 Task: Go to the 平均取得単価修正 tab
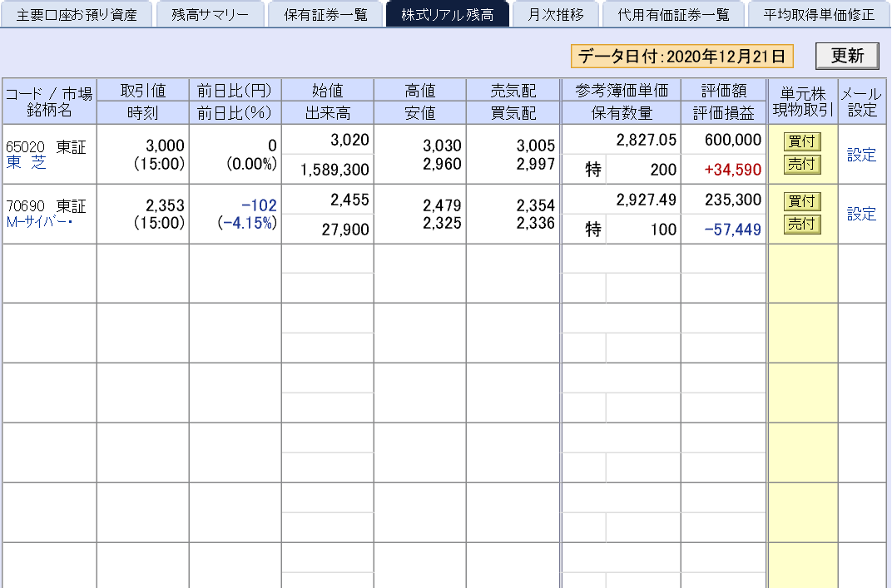(x=819, y=13)
